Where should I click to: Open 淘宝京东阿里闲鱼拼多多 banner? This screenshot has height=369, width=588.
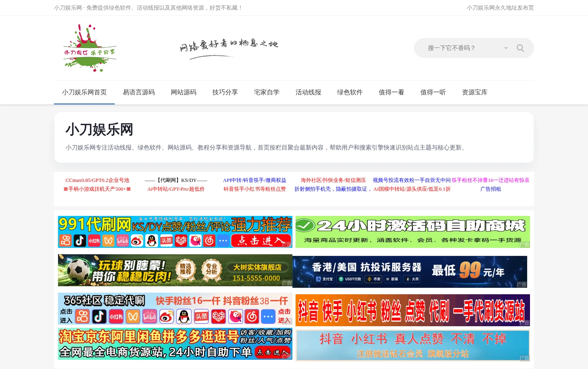175,344
